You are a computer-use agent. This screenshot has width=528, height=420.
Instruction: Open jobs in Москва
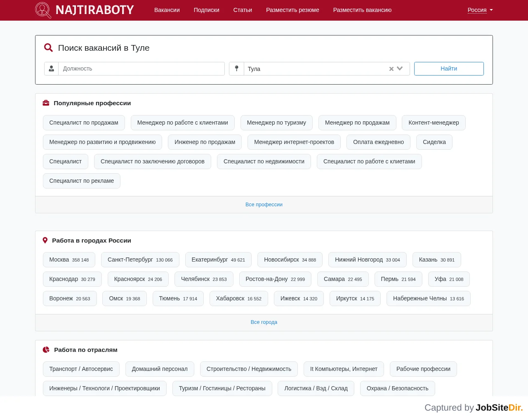pos(69,260)
